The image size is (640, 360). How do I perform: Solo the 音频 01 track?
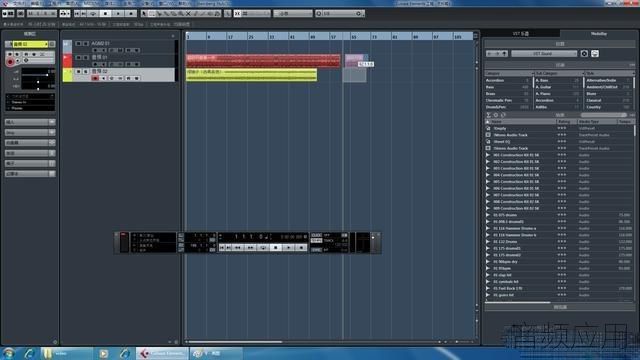click(86, 57)
